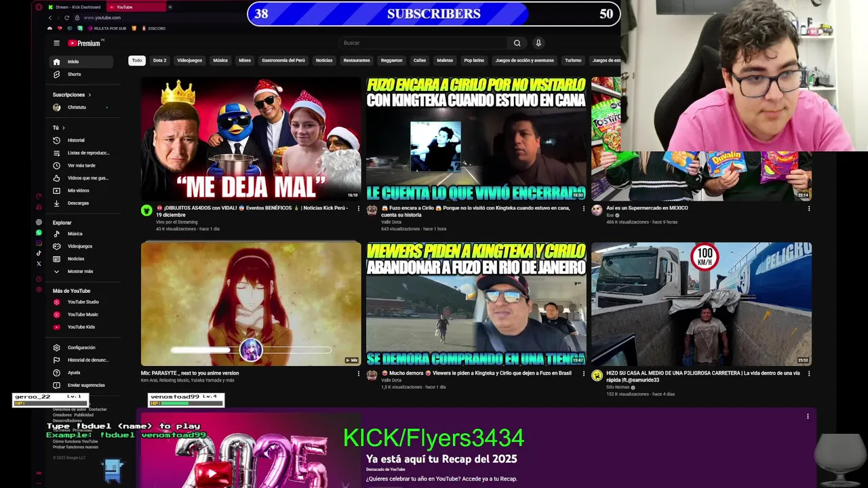Open Listas de reproducción in sidebar

(81, 152)
